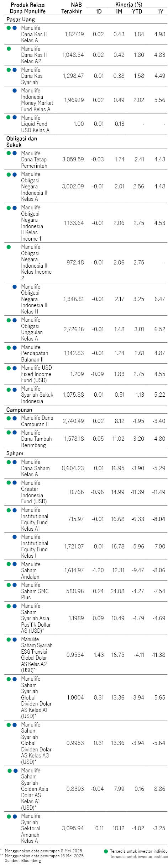Click the blue dot beside Obligasi Negara Indonesia II Kelas I1

point(15,286)
